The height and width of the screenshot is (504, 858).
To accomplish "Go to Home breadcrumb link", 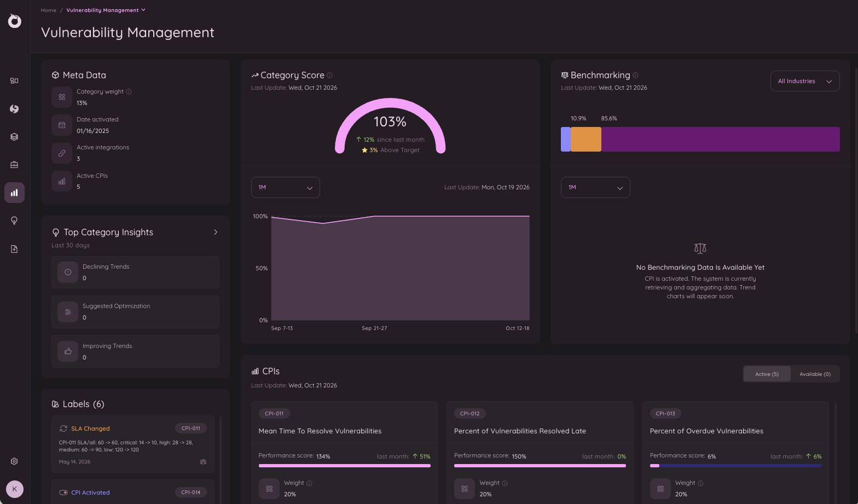I will point(49,10).
